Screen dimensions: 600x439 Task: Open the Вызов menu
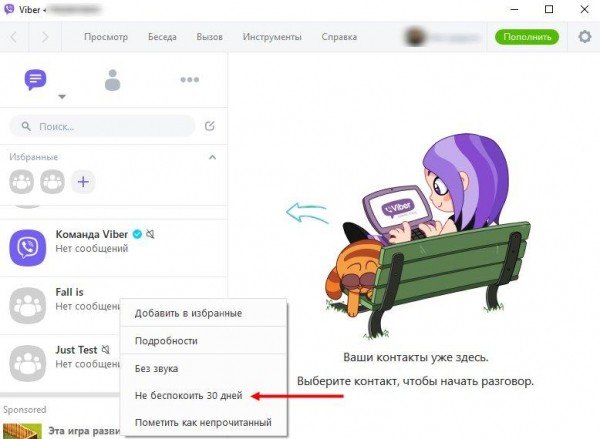pos(209,37)
